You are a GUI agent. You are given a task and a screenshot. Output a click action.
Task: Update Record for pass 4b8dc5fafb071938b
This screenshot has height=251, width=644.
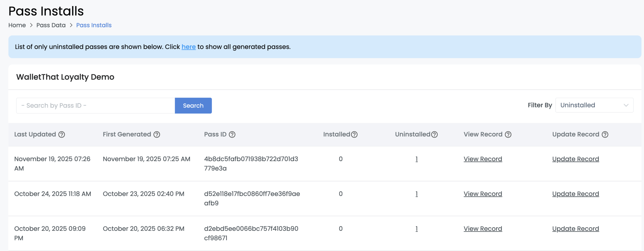576,159
